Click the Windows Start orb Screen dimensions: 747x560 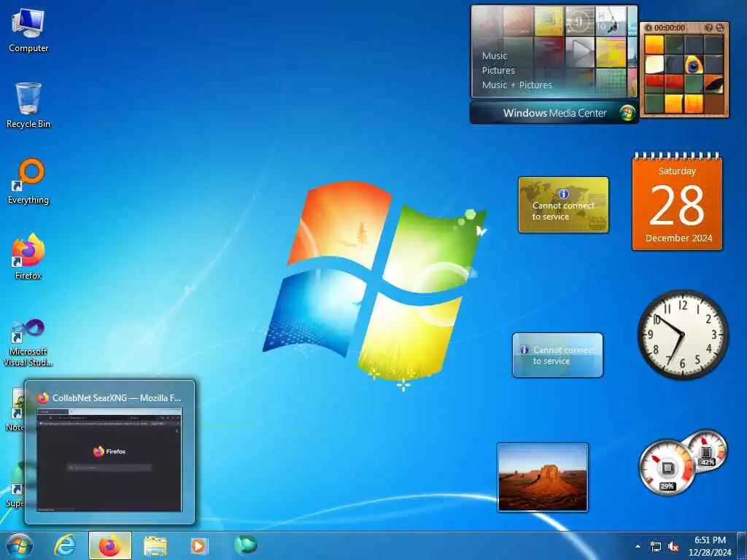(x=20, y=545)
